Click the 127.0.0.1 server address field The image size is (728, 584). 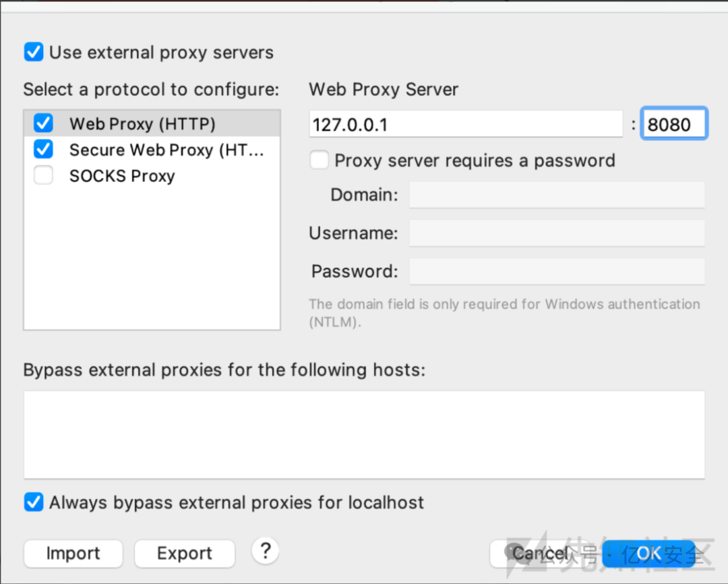tap(465, 125)
